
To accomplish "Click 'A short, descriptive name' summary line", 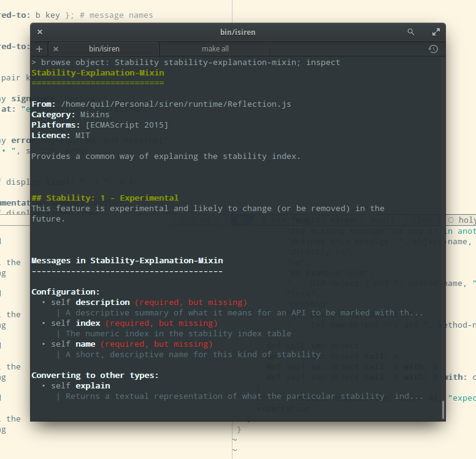I will (193, 355).
